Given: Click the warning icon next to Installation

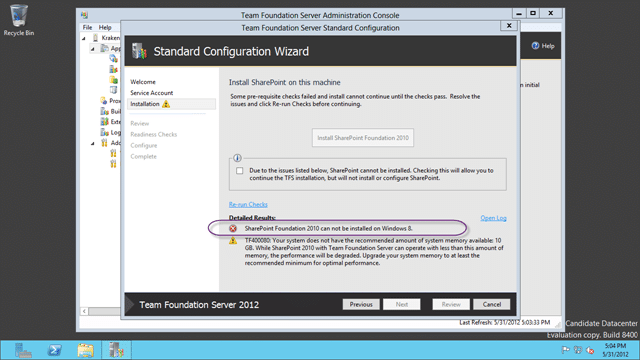Looking at the screenshot, I should click(x=166, y=104).
